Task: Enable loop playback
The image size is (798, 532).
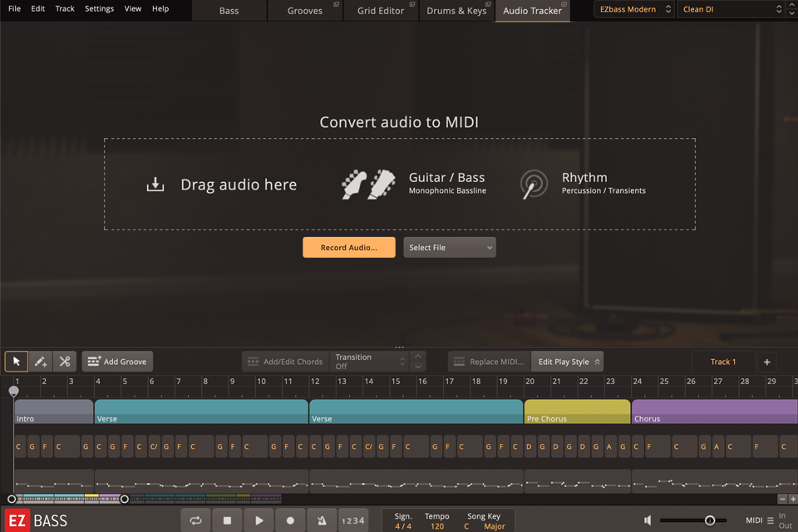Action: (195, 520)
